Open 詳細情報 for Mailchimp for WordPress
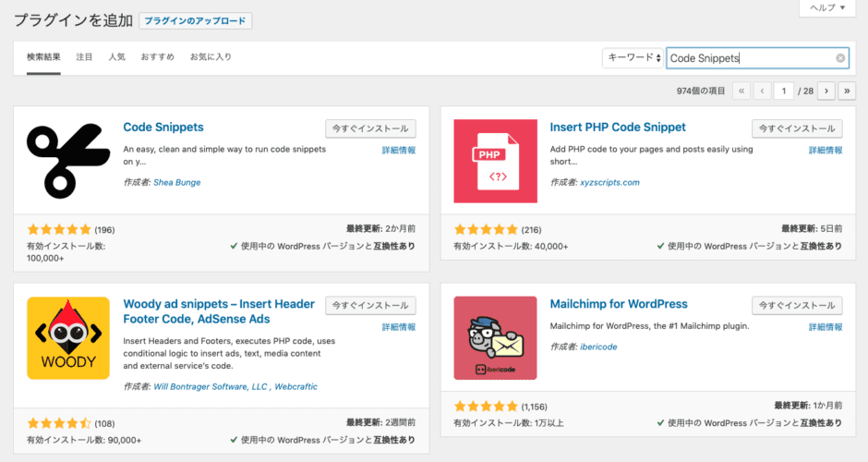This screenshot has width=868, height=462. (x=826, y=327)
